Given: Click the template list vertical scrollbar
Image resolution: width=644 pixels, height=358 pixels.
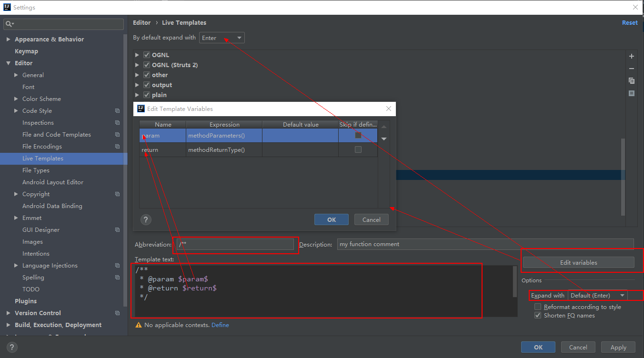Looking at the screenshot, I should [x=623, y=177].
